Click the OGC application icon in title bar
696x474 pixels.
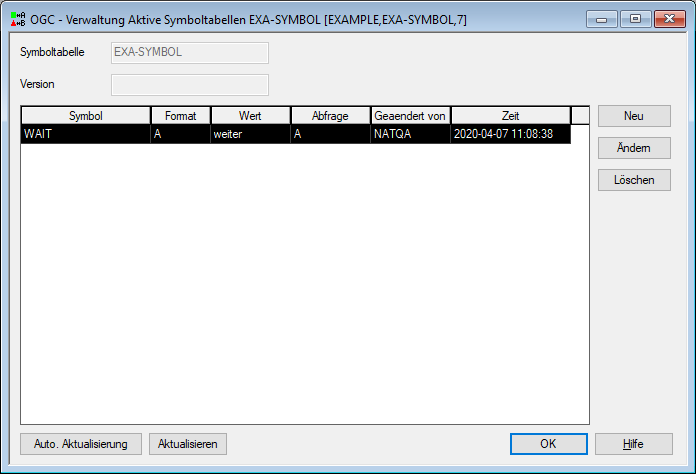pyautogui.click(x=18, y=19)
